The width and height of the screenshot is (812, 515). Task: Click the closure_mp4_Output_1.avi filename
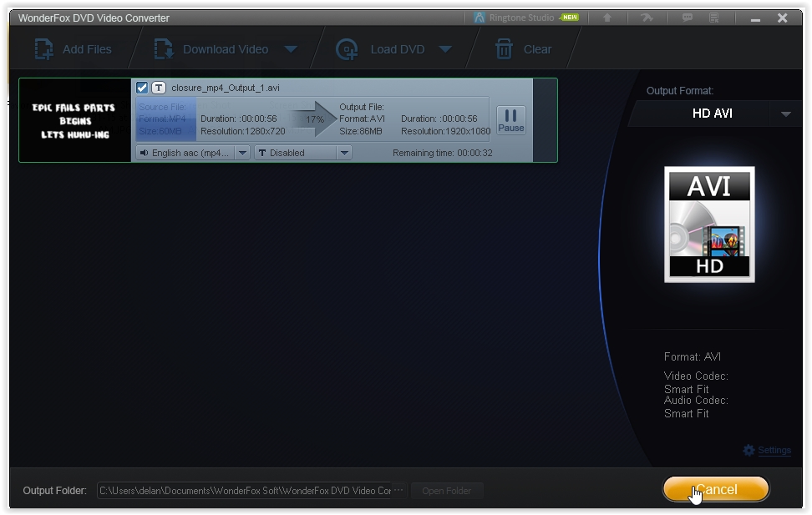tap(226, 88)
